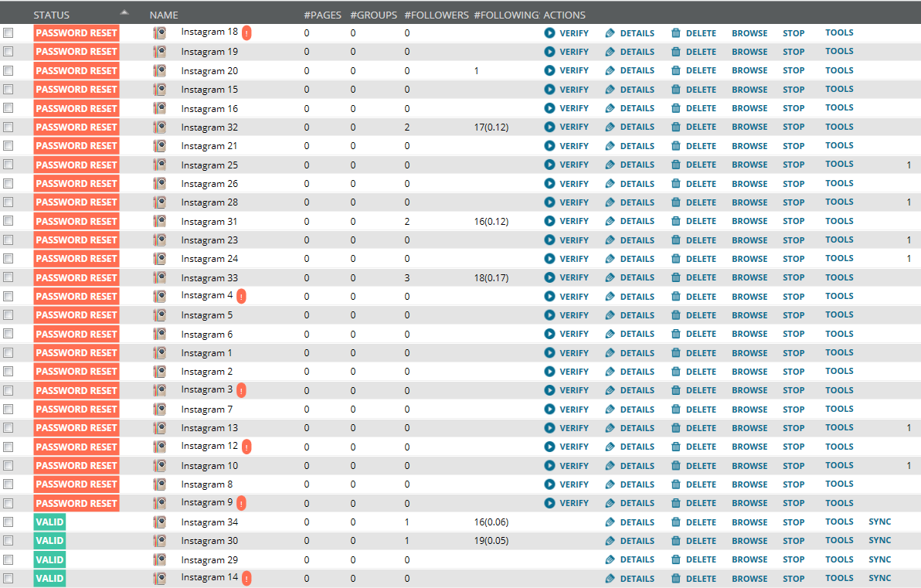Click the Delete trash icon for Instagram 20
The height and width of the screenshot is (588, 921).
[x=676, y=70]
